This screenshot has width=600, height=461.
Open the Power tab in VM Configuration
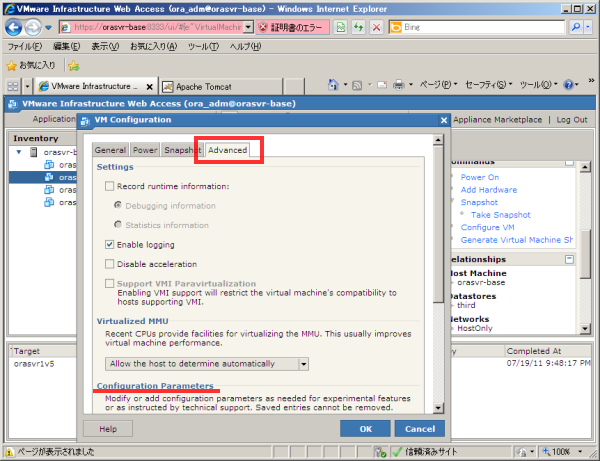(145, 150)
